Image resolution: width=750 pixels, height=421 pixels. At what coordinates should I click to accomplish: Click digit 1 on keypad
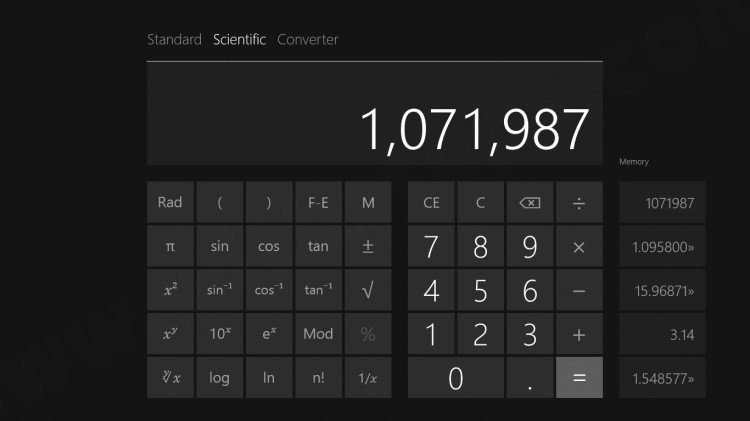tap(431, 334)
